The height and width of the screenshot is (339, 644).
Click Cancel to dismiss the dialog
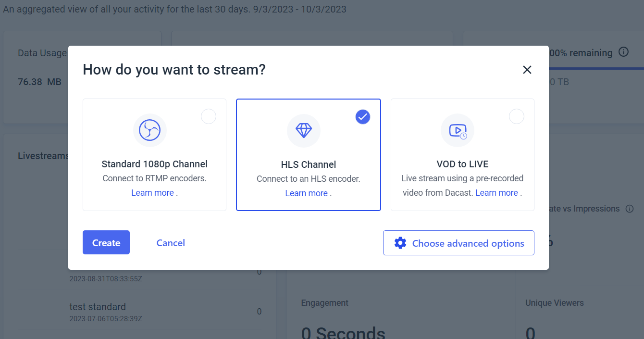click(171, 243)
